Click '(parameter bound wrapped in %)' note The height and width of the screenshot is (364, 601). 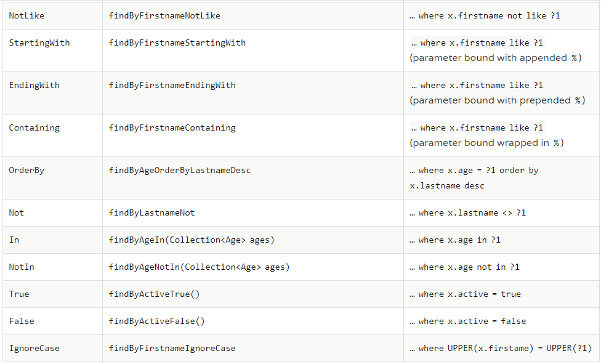pos(487,143)
